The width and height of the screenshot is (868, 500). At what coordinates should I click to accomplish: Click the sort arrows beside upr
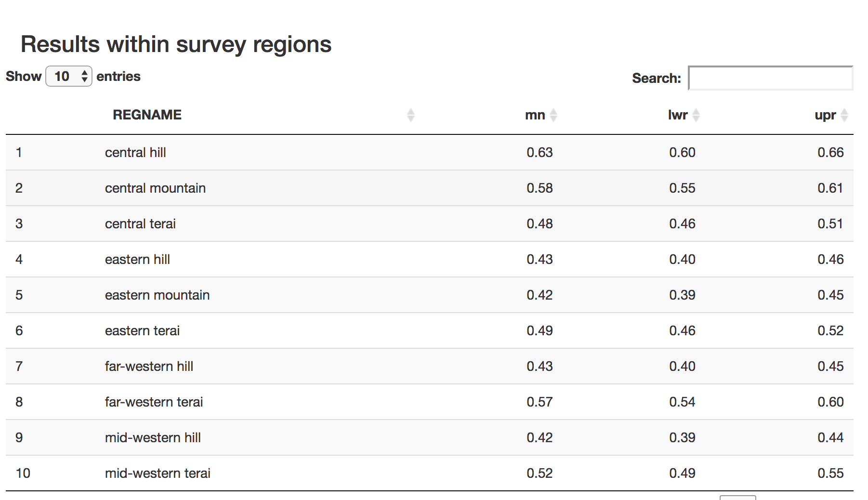click(844, 115)
